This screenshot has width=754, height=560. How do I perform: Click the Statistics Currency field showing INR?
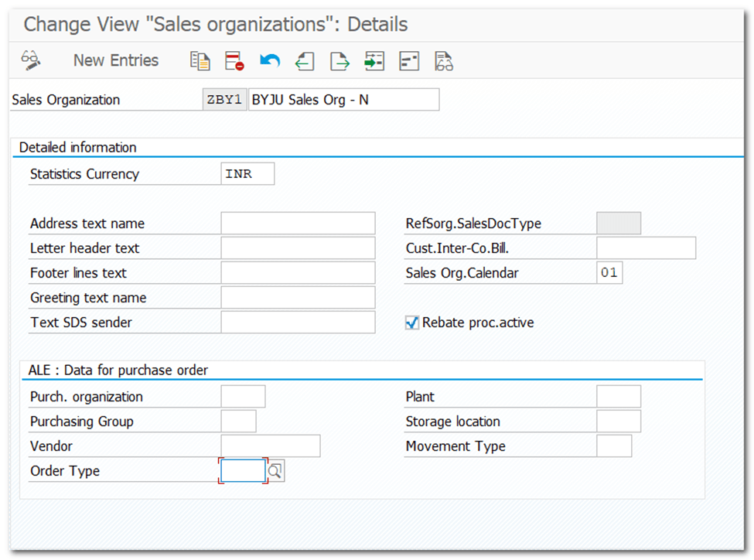point(247,174)
